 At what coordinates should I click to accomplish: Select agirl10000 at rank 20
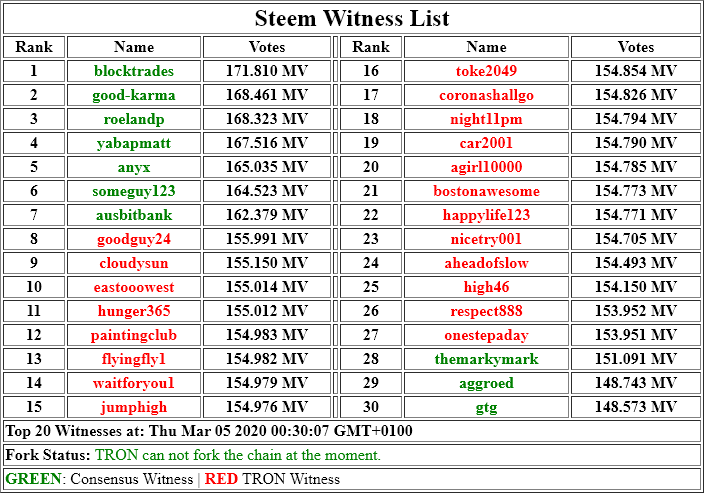[x=486, y=167]
